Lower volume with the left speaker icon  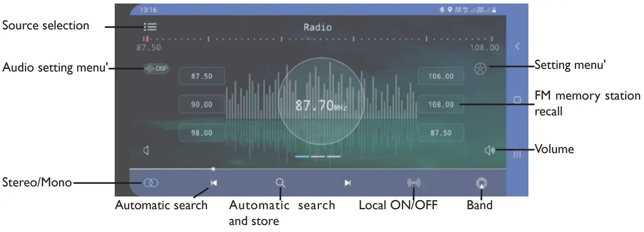[146, 150]
